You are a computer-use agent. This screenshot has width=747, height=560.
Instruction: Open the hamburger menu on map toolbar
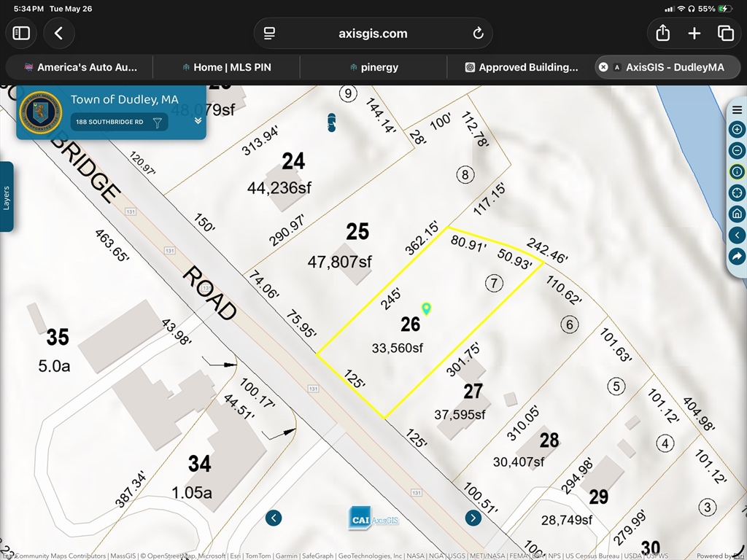(x=737, y=110)
